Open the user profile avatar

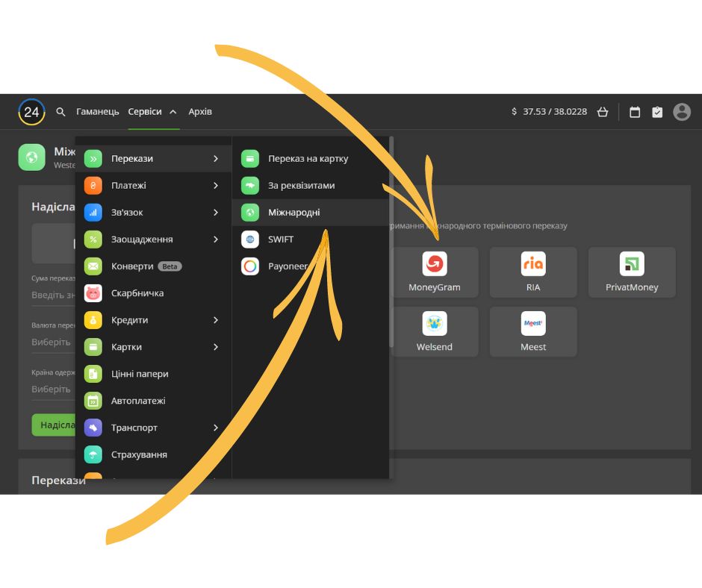682,112
